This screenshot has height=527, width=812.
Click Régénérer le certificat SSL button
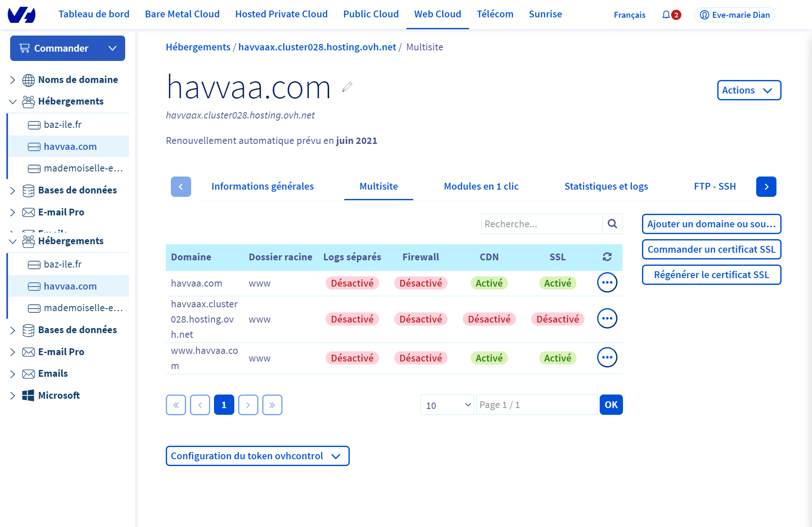pyautogui.click(x=711, y=275)
